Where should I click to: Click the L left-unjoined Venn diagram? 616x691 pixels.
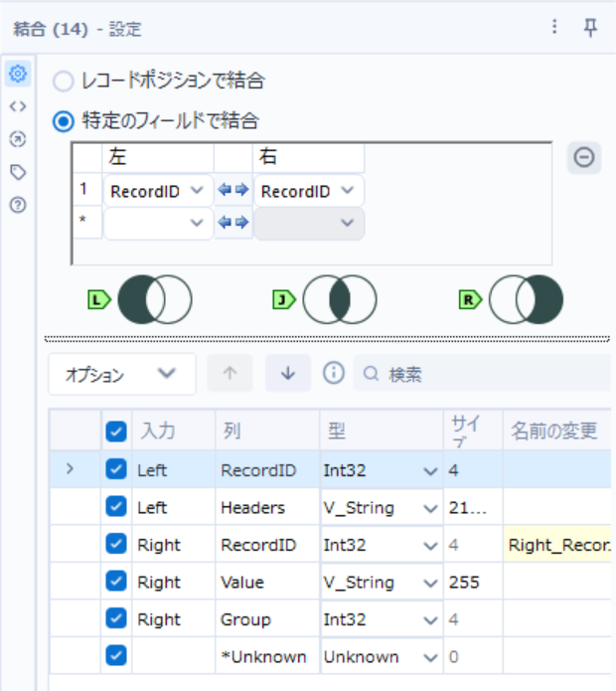click(x=155, y=299)
